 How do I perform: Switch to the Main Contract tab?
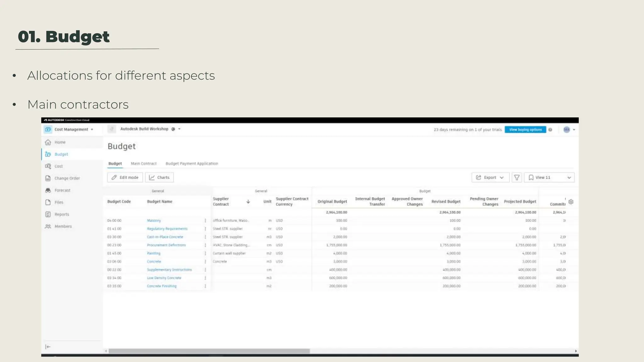144,164
